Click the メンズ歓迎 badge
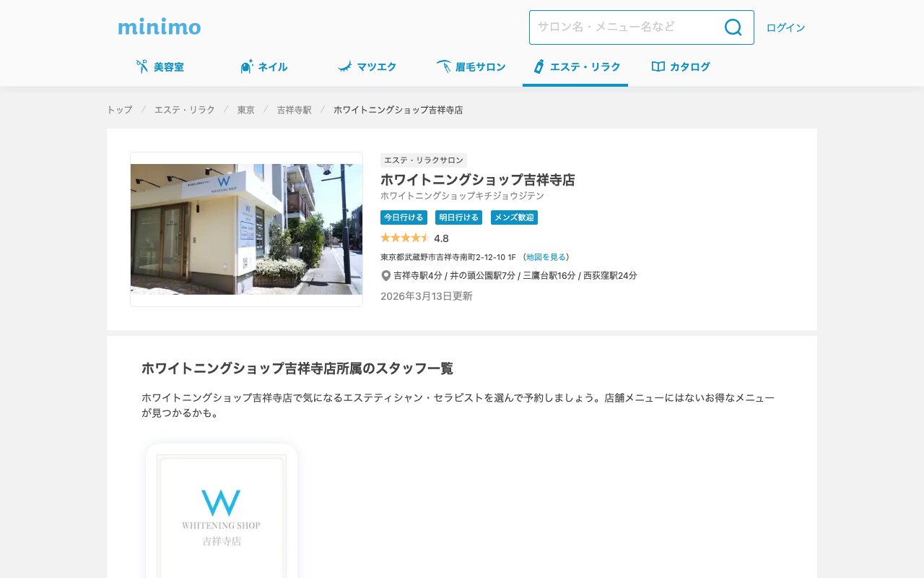924x578 pixels. click(x=514, y=217)
